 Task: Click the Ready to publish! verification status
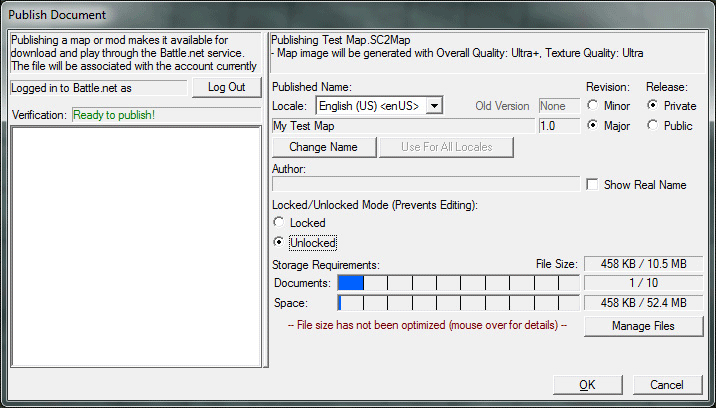[x=167, y=115]
